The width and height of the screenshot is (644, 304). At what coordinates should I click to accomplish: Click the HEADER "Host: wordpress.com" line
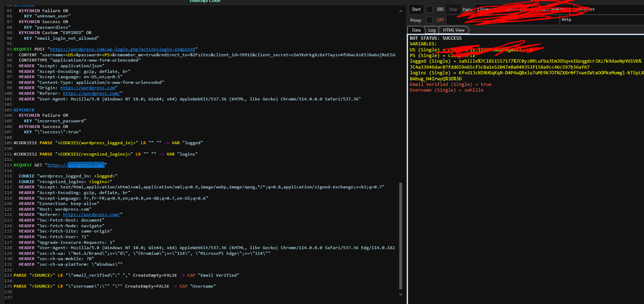tap(55, 209)
